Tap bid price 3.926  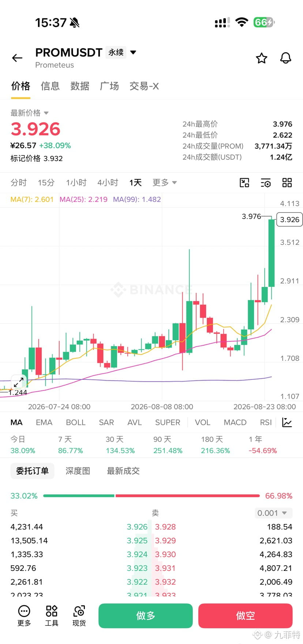tap(137, 527)
